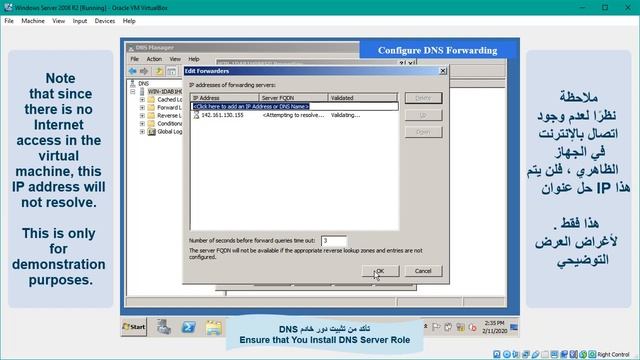Image resolution: width=640 pixels, height=360 pixels.
Task: Open VirtualBox View menu
Action: (x=58, y=21)
